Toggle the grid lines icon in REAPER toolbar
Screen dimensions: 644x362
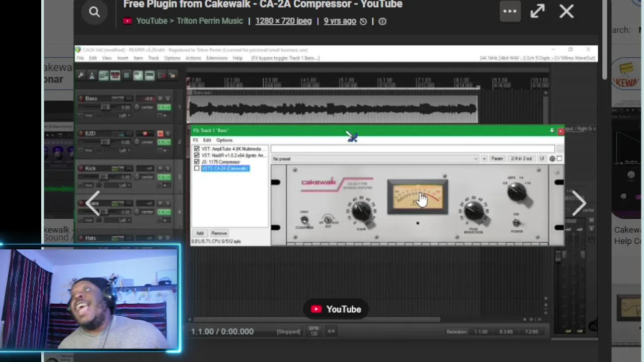126,75
